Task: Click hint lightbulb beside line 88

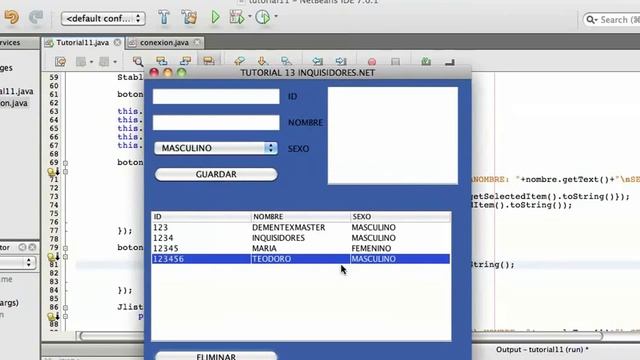Action: point(51,316)
